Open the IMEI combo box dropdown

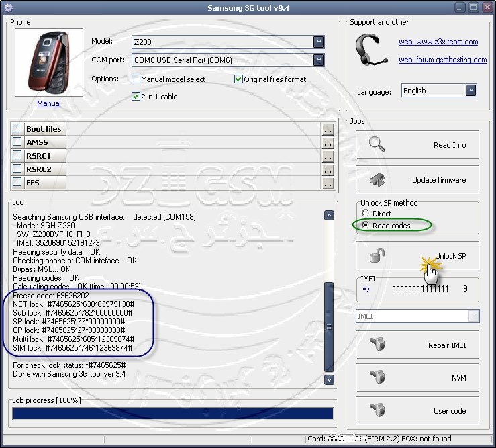(474, 316)
